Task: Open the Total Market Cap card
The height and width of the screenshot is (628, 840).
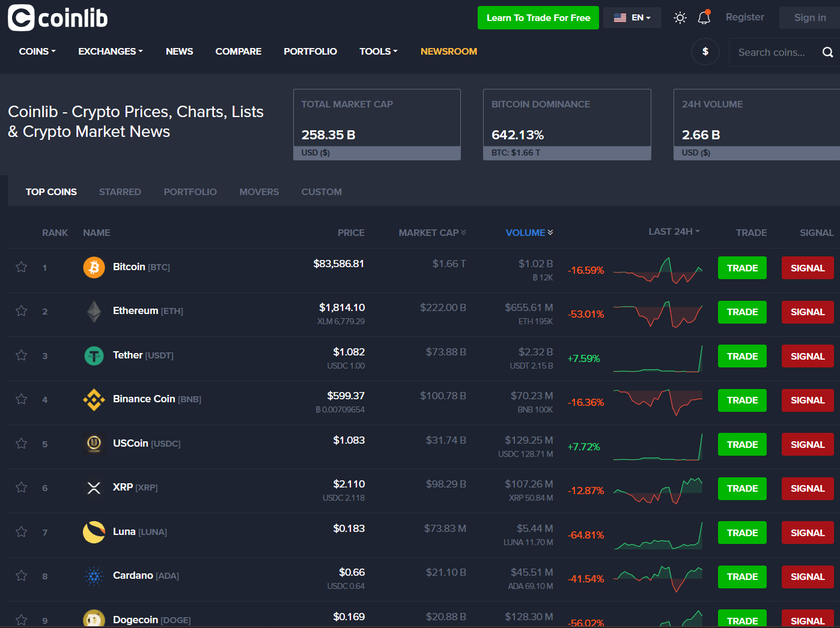Action: [x=377, y=124]
